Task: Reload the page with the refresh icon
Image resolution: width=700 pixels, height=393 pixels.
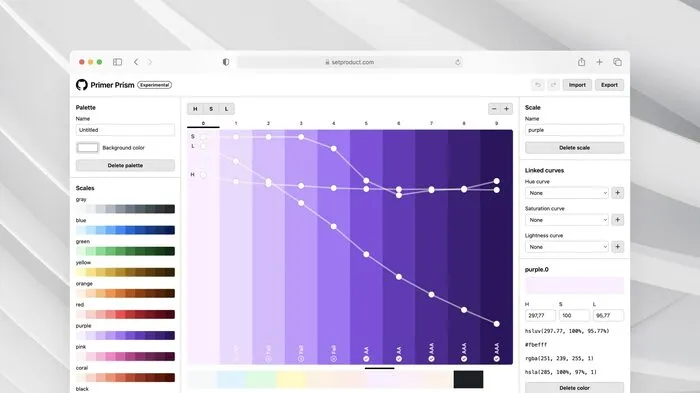Action: tap(458, 62)
